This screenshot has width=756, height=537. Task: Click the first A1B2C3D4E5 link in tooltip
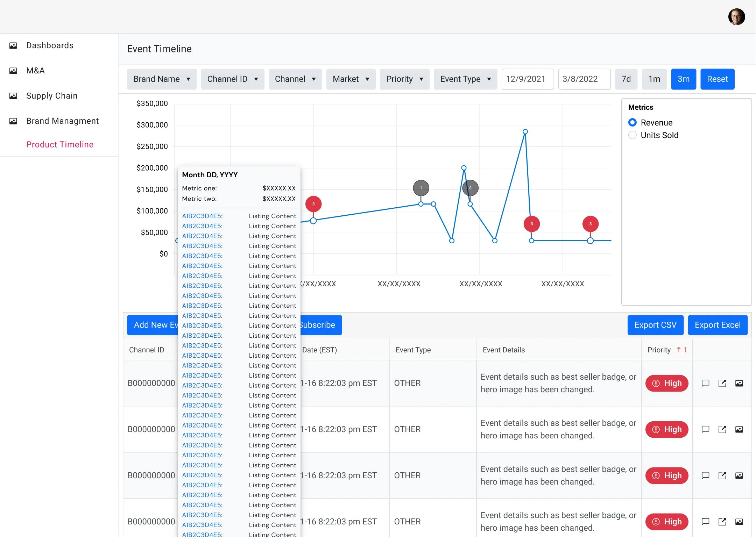pyautogui.click(x=202, y=216)
